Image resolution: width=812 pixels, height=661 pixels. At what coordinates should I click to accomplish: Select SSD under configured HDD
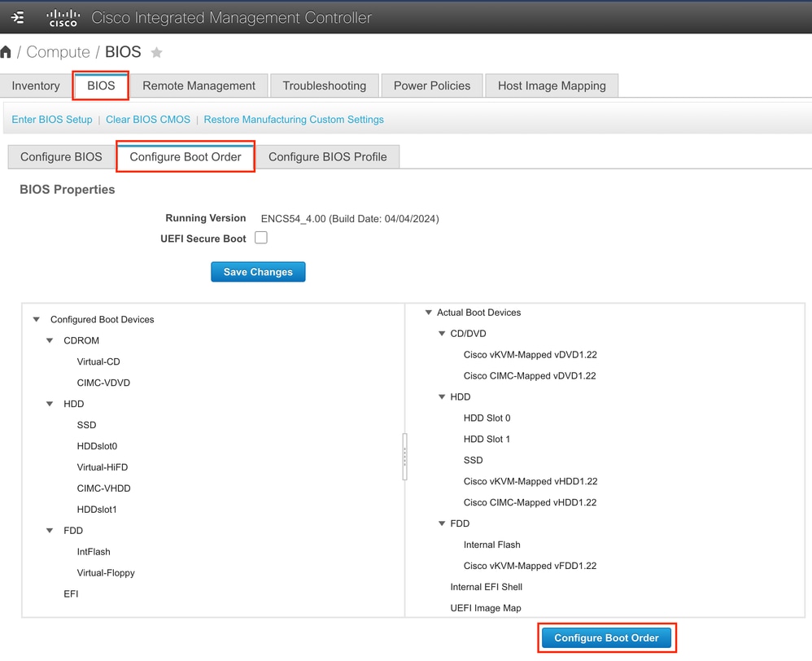(x=86, y=425)
